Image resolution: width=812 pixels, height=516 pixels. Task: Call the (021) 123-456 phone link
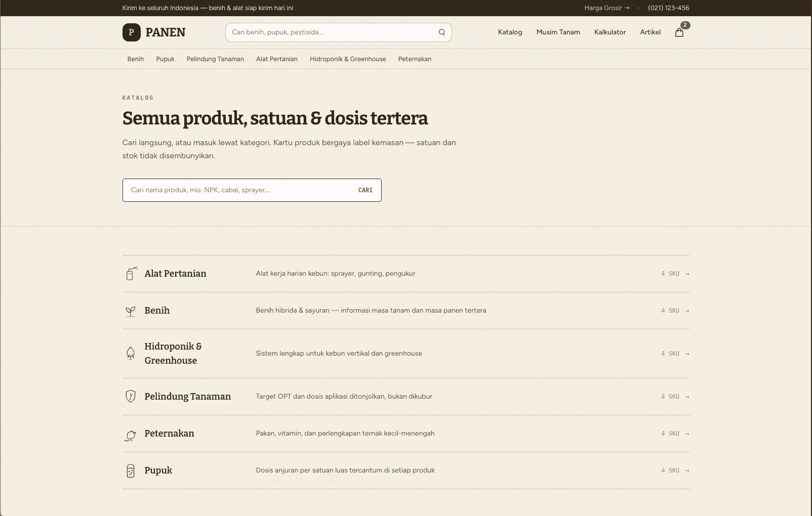pyautogui.click(x=668, y=8)
